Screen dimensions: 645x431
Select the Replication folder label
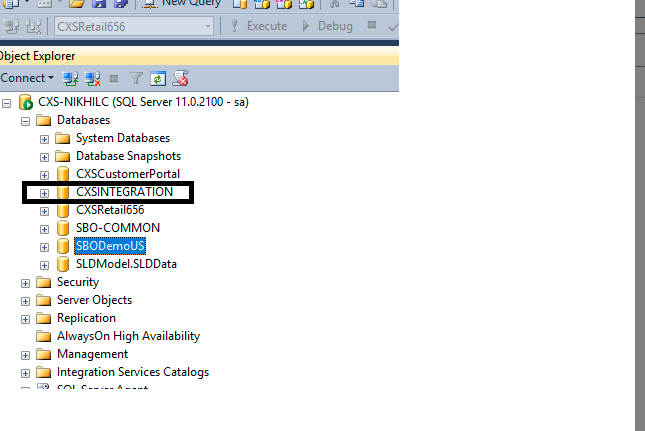pos(86,318)
